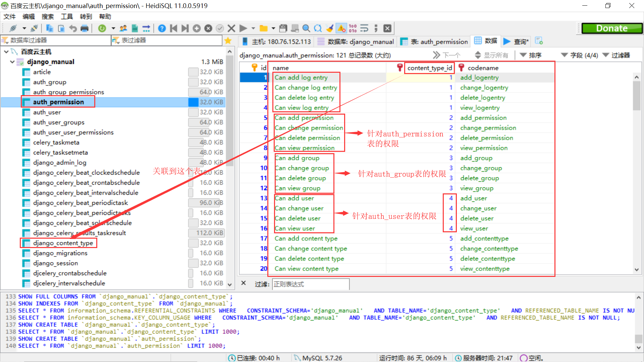
Task: Click the blue help question mark icon
Action: click(162, 28)
